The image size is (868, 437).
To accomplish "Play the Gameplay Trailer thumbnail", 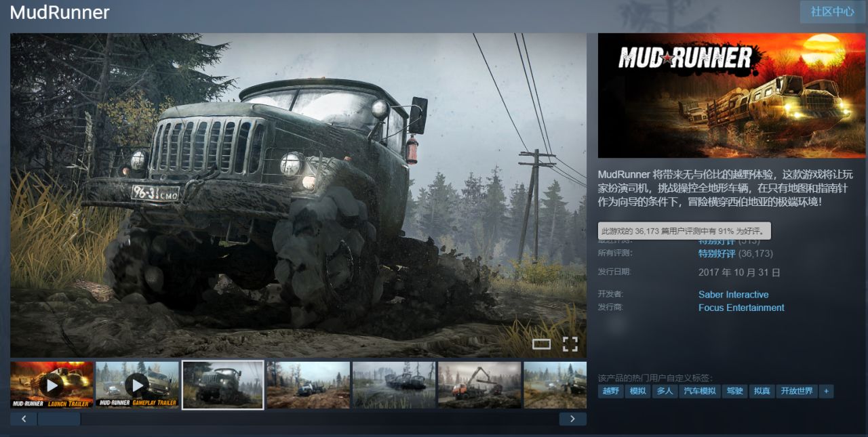I will point(137,385).
